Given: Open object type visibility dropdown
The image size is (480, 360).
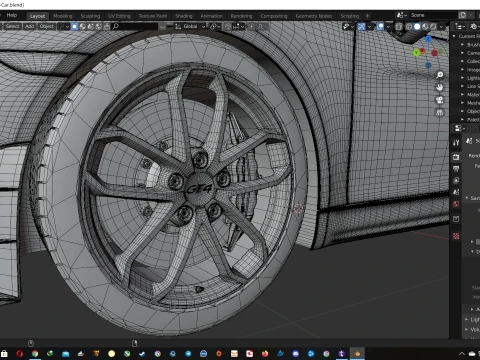Looking at the screenshot, I should 348,26.
